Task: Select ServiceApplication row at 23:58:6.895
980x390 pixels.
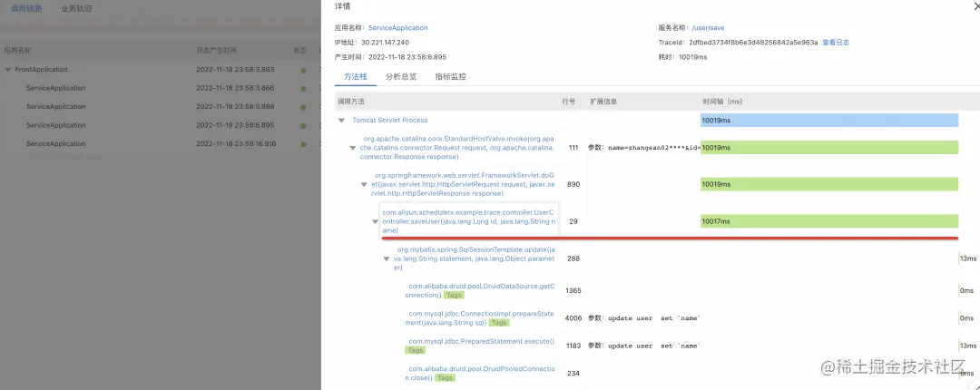Action: point(160,125)
